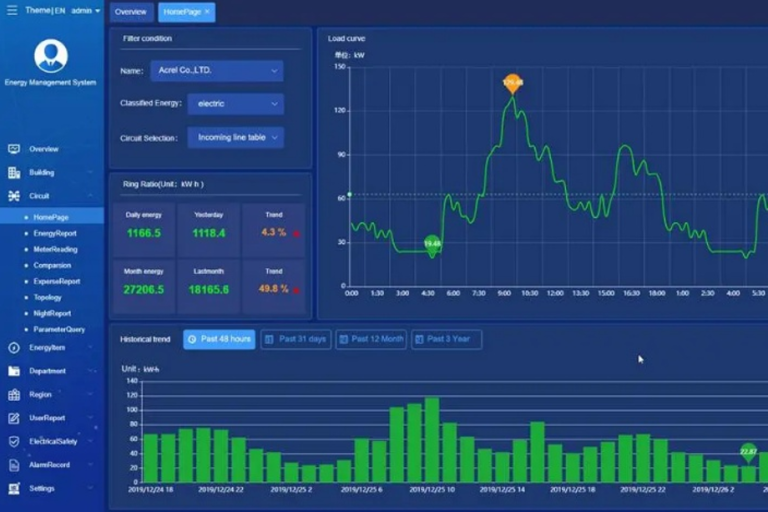
Task: Select the Past 48 hours range
Action: [219, 339]
